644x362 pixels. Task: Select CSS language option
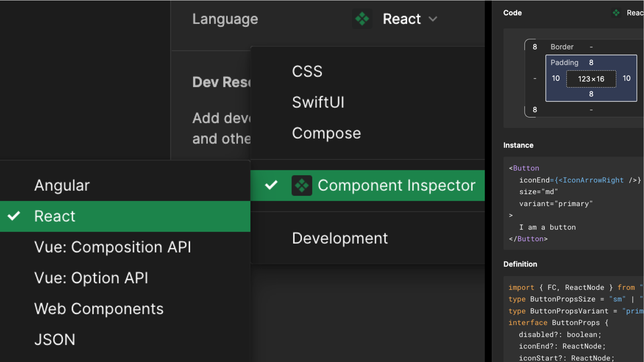pos(307,71)
